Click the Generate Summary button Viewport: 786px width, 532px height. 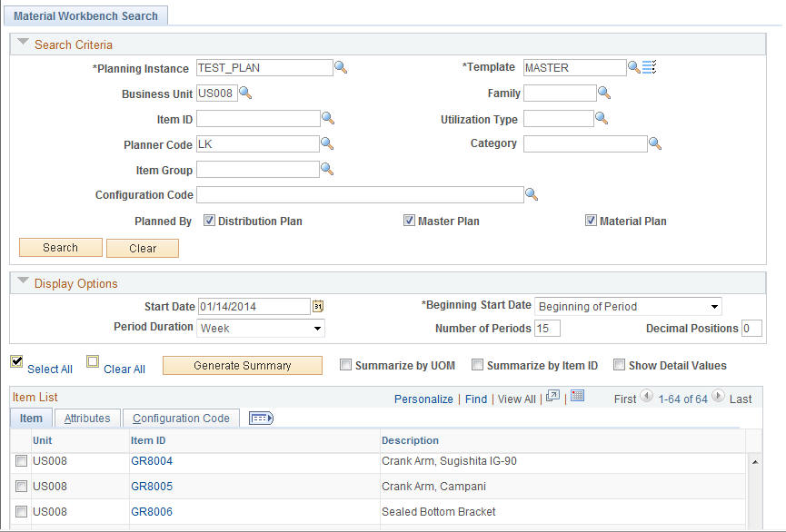coord(242,364)
